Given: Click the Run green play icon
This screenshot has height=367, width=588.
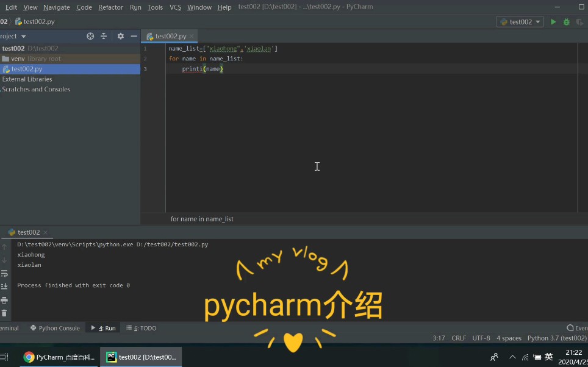Looking at the screenshot, I should click(x=553, y=21).
